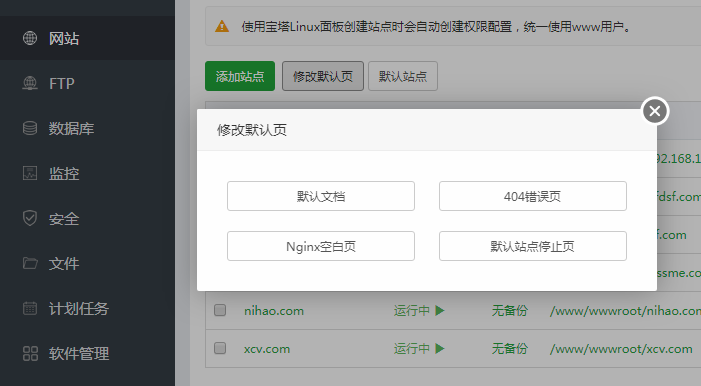Open the nihao.com site link
This screenshot has width=701, height=386.
[274, 311]
